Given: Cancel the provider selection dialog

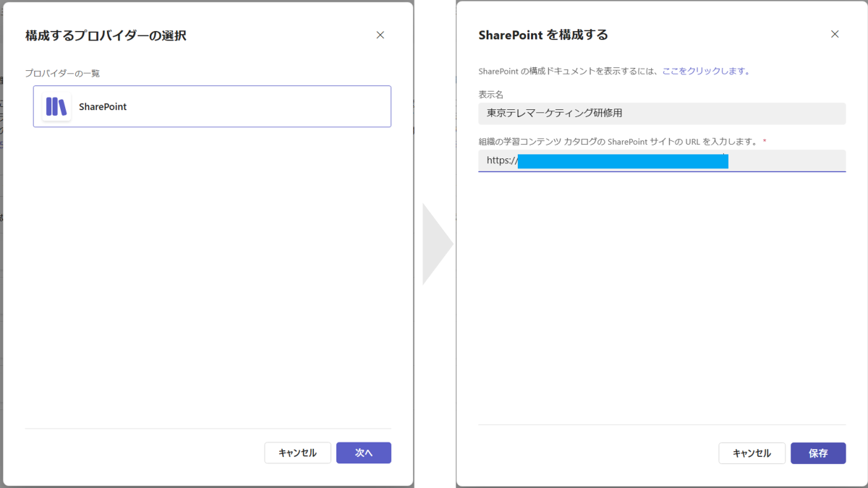Looking at the screenshot, I should coord(297,453).
